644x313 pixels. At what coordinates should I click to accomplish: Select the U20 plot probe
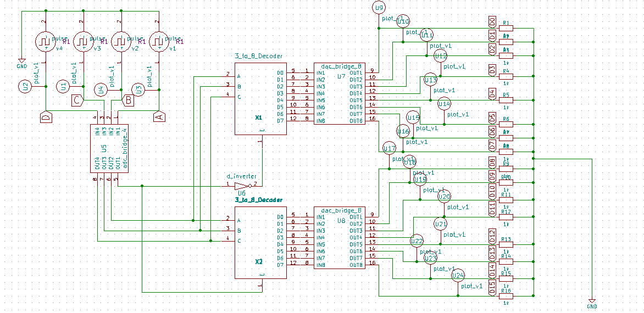coord(444,197)
